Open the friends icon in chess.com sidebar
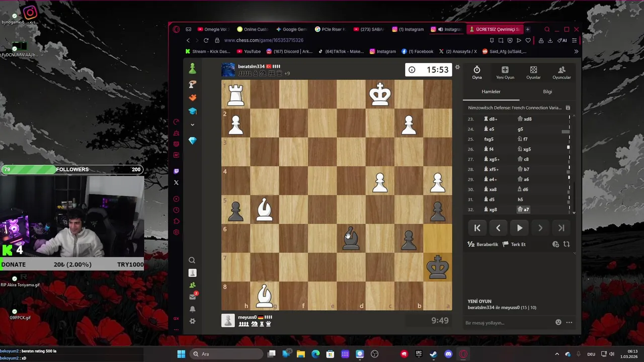 192,285
